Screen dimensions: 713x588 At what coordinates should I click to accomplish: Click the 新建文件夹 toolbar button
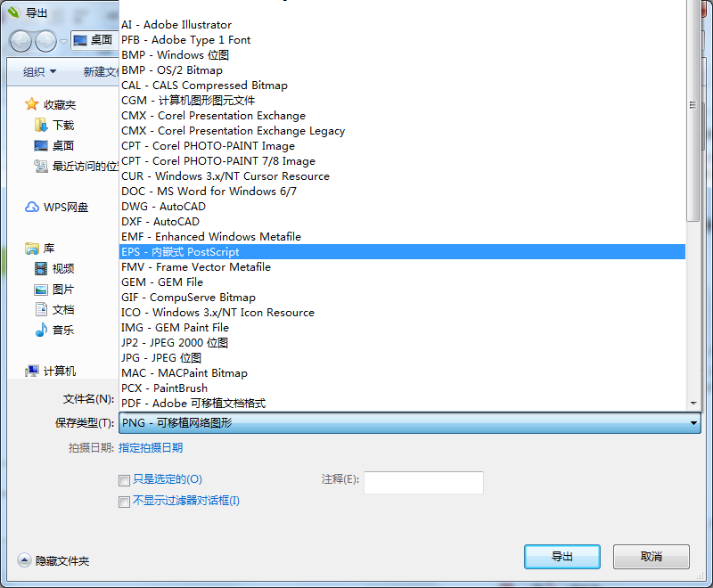pyautogui.click(x=101, y=72)
